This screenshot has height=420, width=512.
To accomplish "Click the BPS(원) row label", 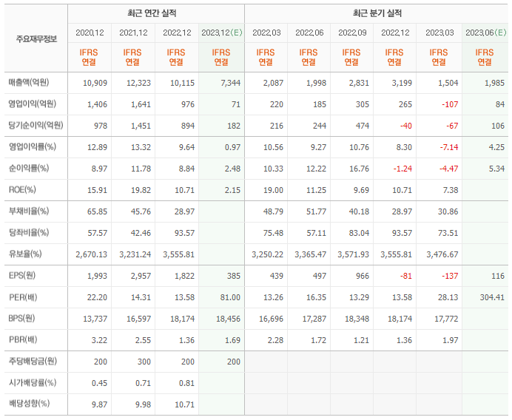I will click(x=21, y=318).
